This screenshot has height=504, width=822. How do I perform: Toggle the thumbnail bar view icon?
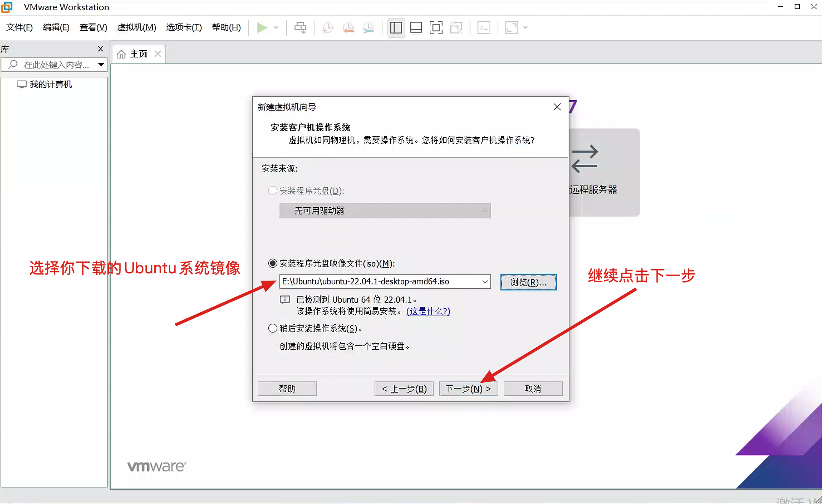[416, 27]
